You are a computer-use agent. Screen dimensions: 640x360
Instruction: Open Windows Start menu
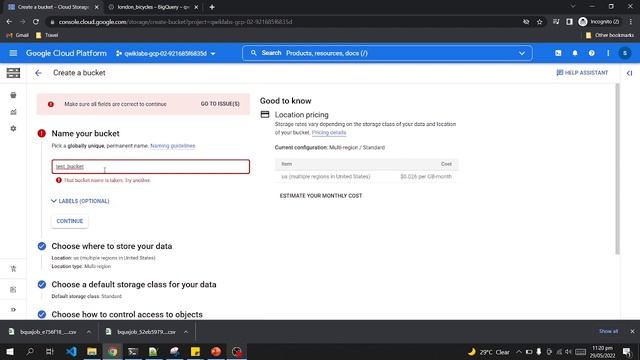tap(10, 351)
